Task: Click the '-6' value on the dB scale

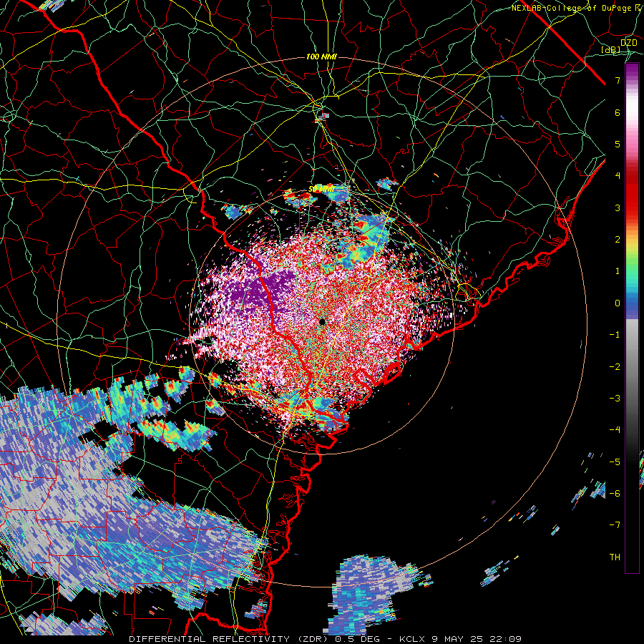Action: point(615,494)
